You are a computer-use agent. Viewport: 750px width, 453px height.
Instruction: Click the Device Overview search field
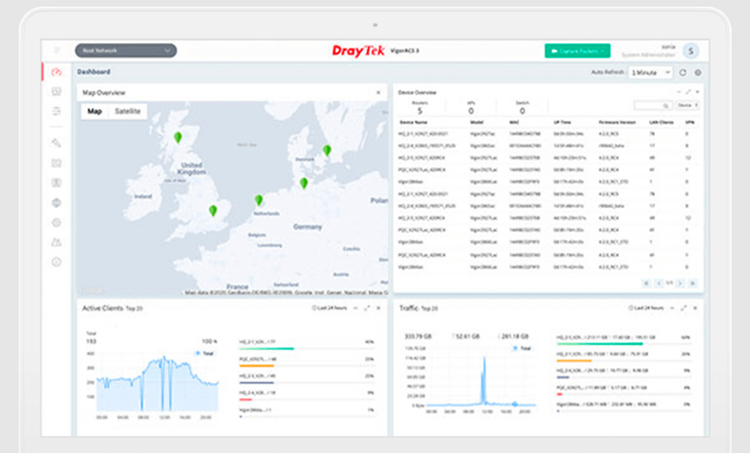pyautogui.click(x=652, y=106)
